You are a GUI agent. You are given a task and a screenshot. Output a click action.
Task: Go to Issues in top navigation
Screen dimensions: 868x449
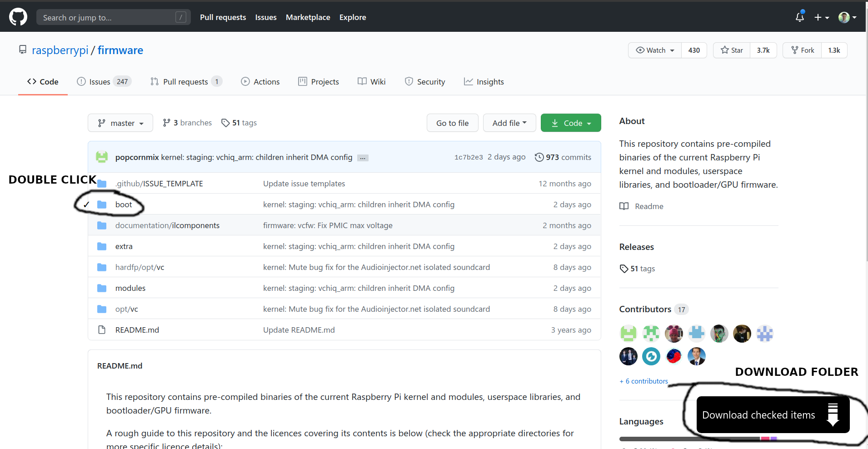(x=266, y=17)
